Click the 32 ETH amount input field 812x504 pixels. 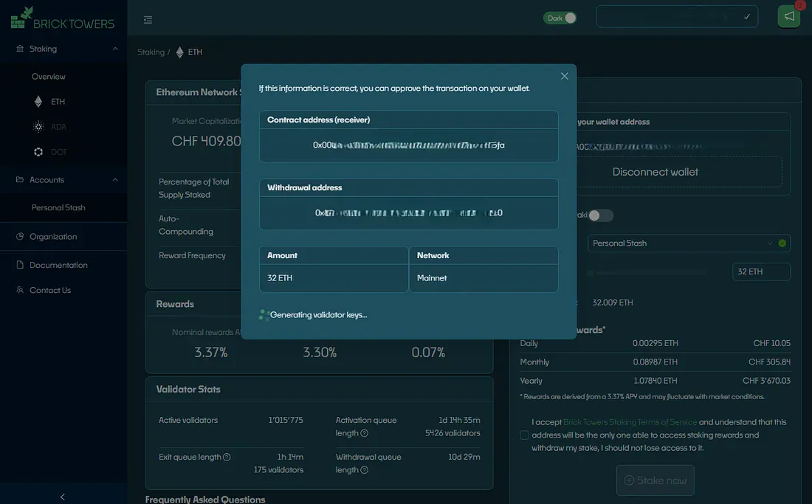[x=761, y=272]
